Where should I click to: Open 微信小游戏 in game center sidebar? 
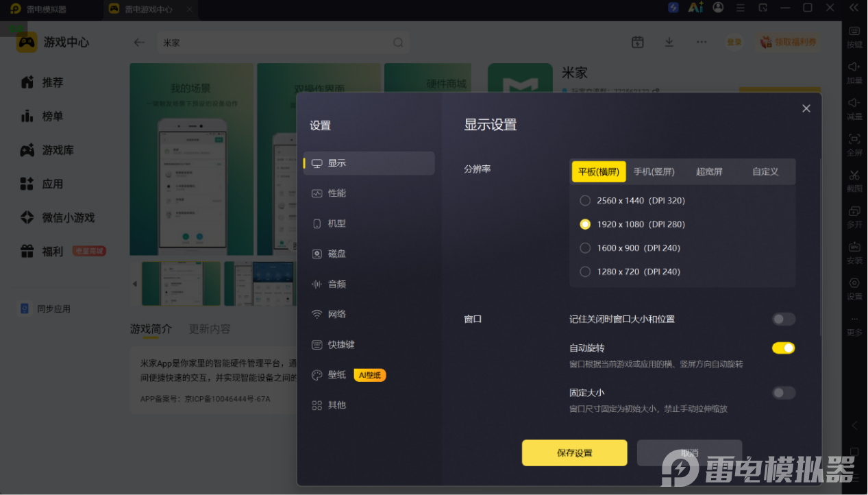57,217
